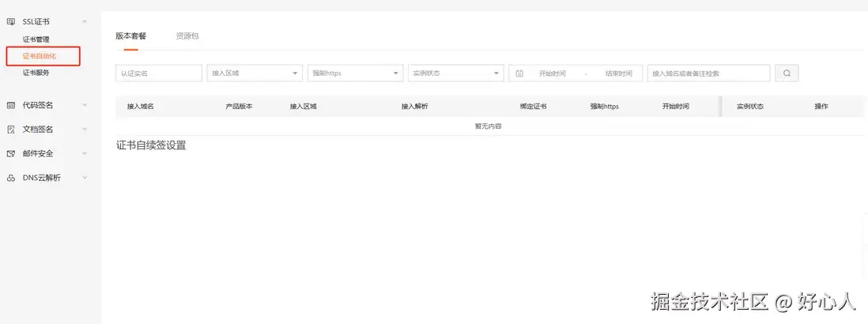Switch to the 版本套餐 tab
Screen dimensions: 868x324
pos(131,36)
